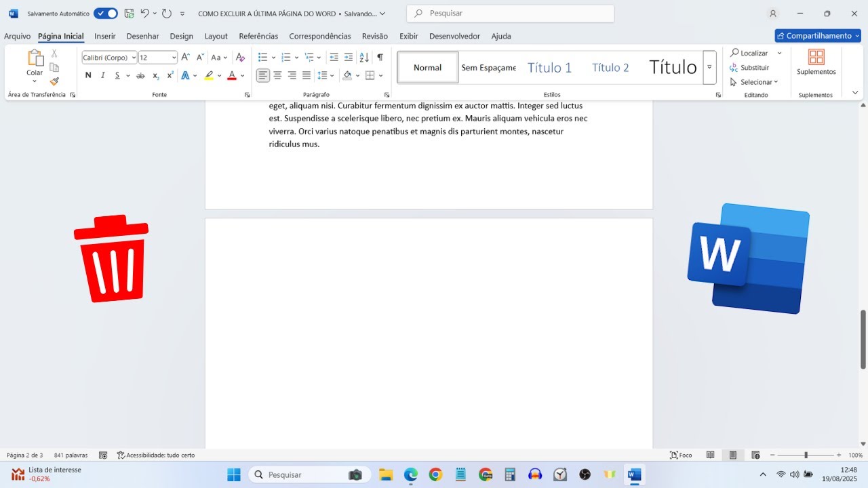Click the Sort A-Z icon

[364, 58]
